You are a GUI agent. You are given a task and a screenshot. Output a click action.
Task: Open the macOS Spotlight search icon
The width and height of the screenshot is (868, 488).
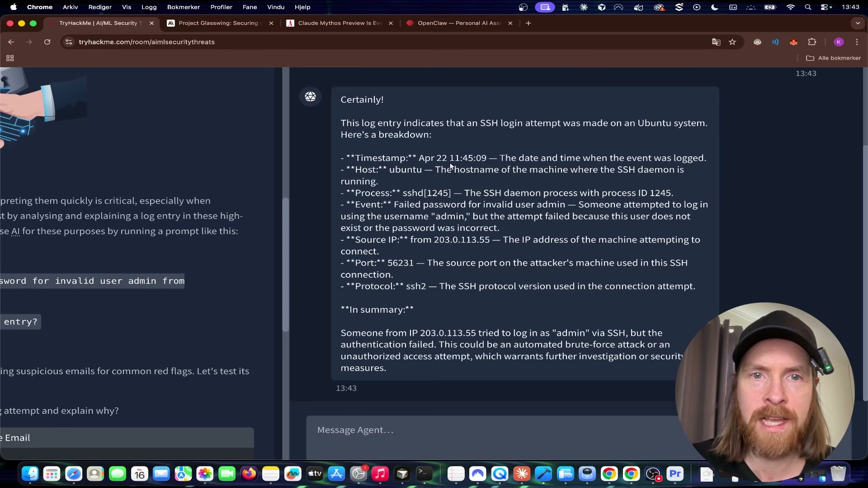pyautogui.click(x=808, y=7)
